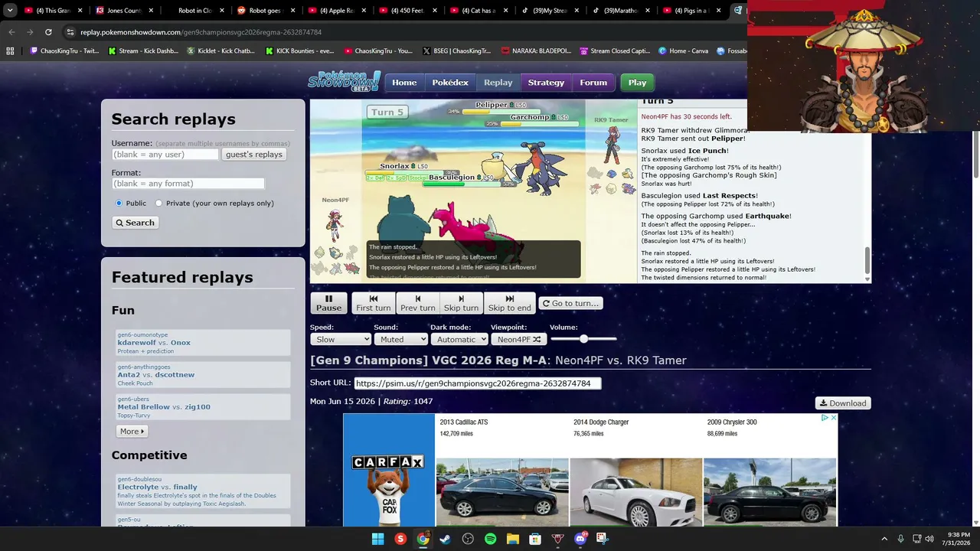Download the replay file

843,403
